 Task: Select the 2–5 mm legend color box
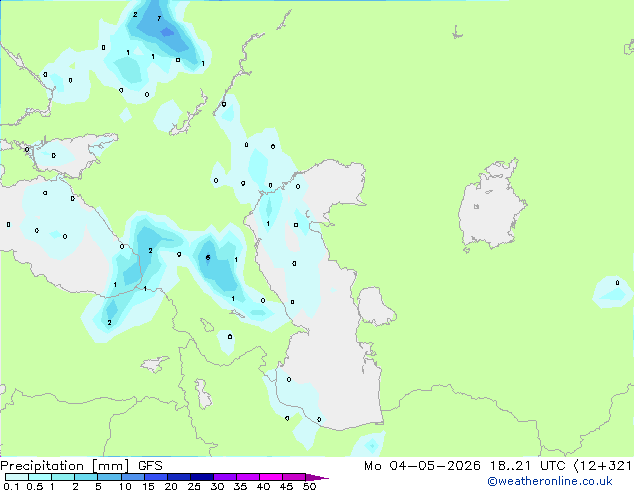tap(86, 477)
